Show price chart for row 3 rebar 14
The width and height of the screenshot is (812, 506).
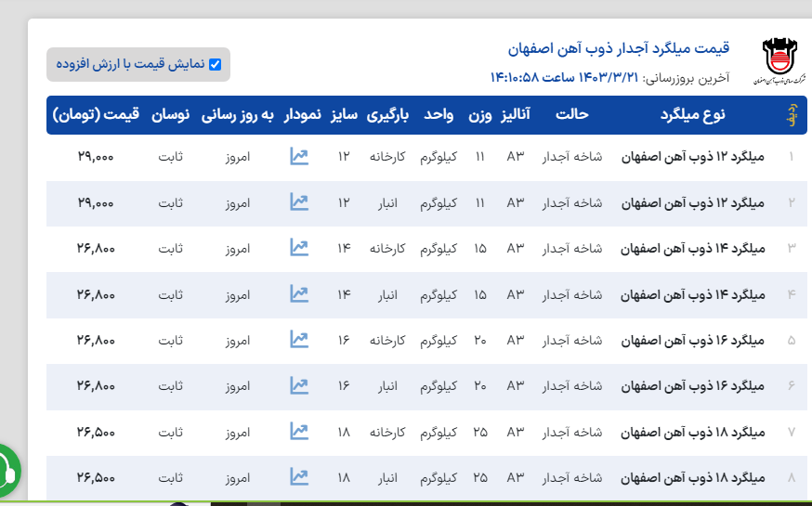(x=298, y=248)
